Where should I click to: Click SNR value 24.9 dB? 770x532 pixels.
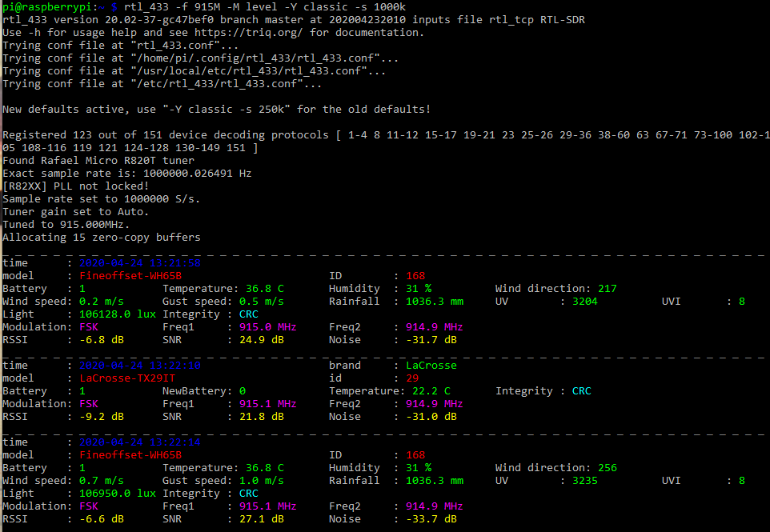tap(262, 340)
